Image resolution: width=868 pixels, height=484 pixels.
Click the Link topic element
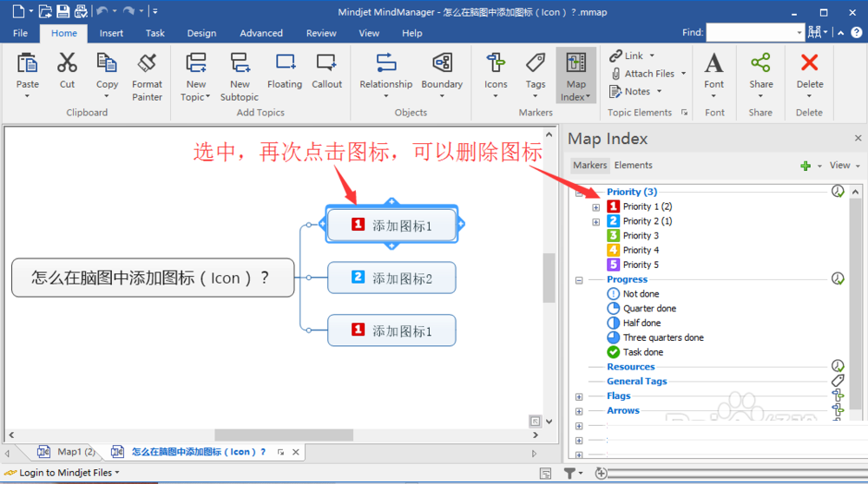click(632, 56)
